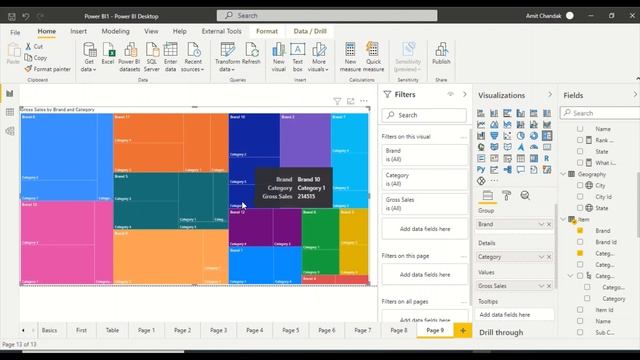The image size is (640, 360).
Task: Collapse the Category hierarchy in Fields
Action: click(x=571, y=276)
